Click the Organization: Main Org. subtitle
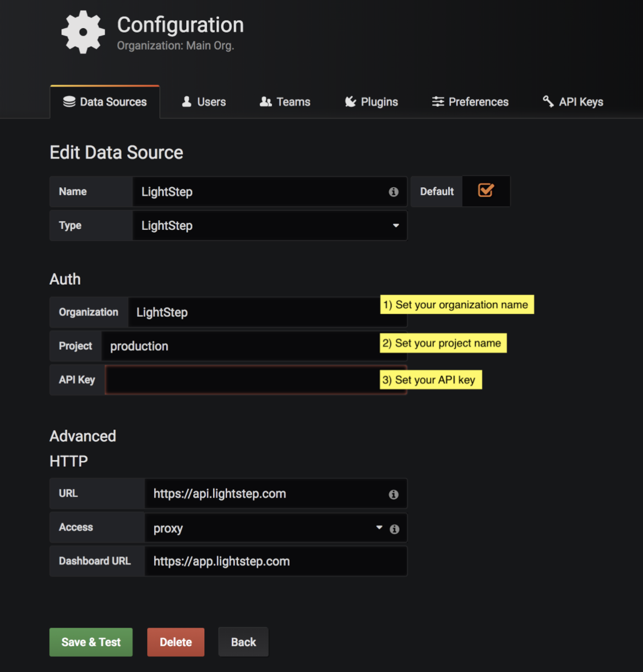 176,46
